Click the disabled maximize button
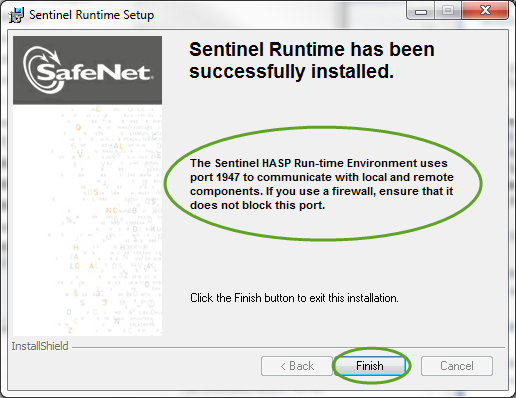 [x=447, y=11]
